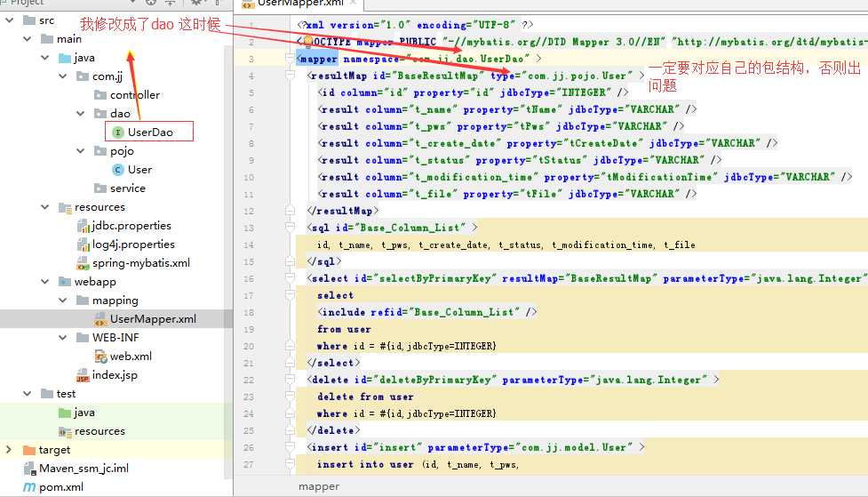
Task: Collapse the WEB-INF folder node
Action: click(62, 338)
